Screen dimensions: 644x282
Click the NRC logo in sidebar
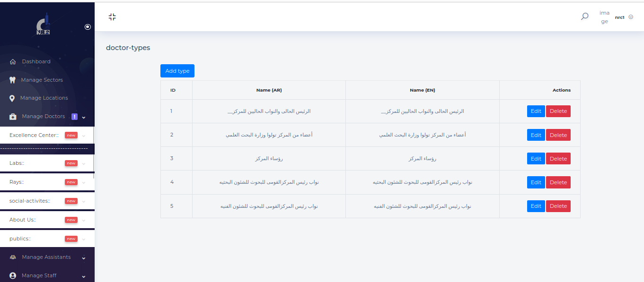43,26
